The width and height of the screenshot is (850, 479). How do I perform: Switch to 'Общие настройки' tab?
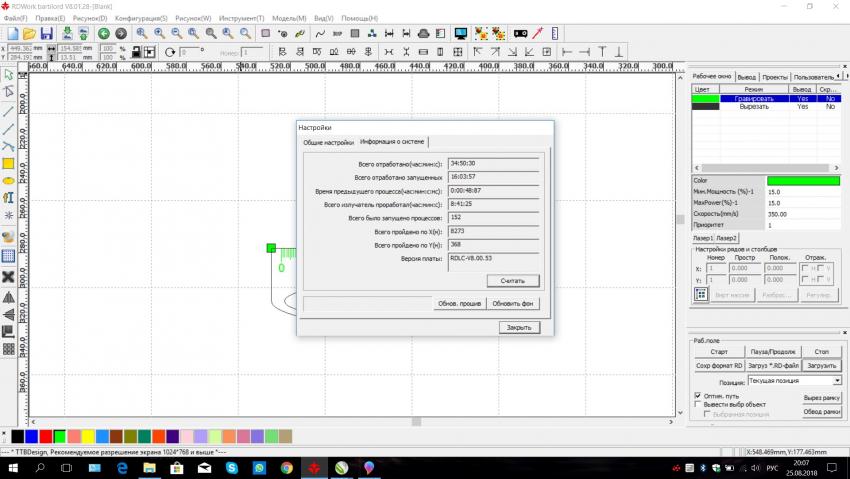click(328, 143)
